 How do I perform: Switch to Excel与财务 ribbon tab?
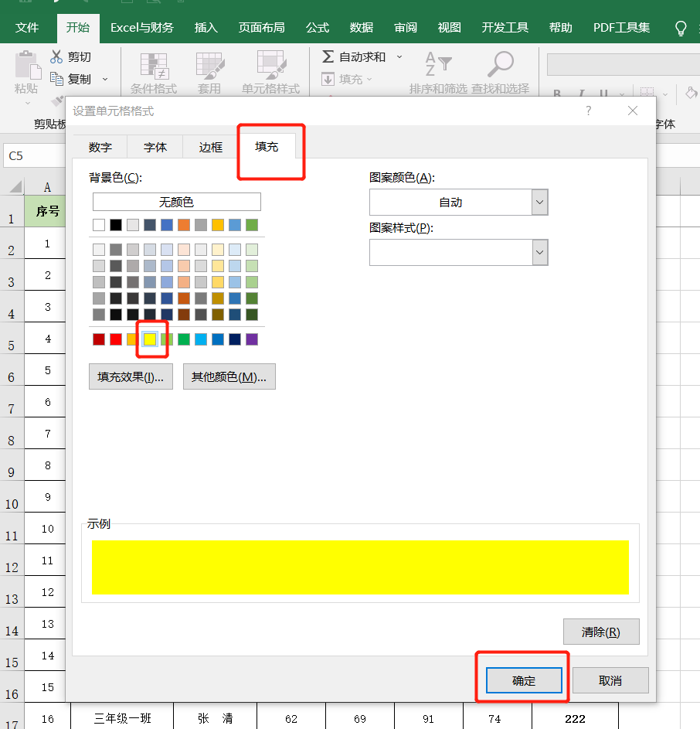pyautogui.click(x=141, y=28)
